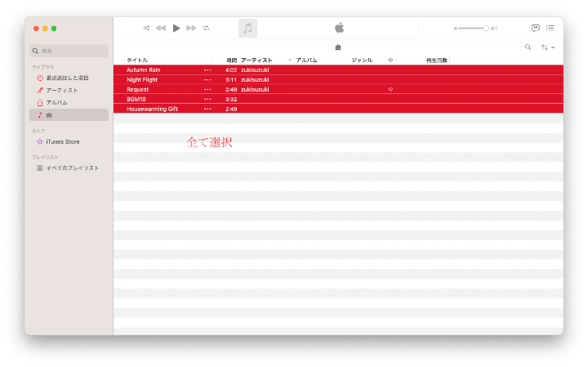
Task: Toggle shuffle playback
Action: [x=146, y=28]
